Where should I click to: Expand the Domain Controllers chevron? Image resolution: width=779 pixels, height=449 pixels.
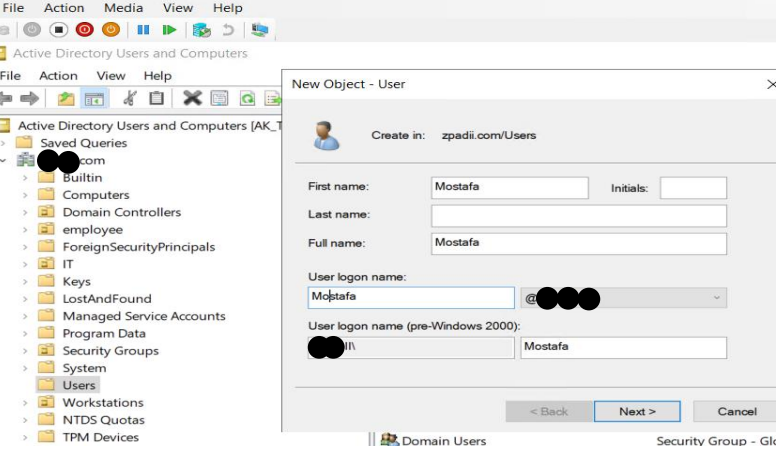25,213
